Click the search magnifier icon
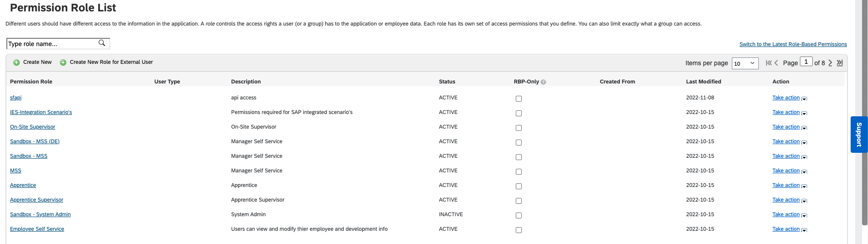 (x=102, y=43)
